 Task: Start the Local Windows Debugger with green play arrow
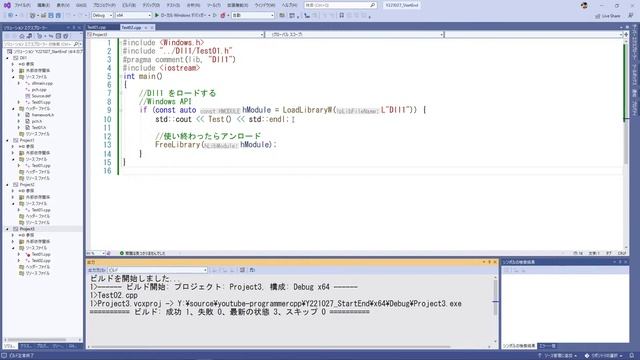pyautogui.click(x=157, y=16)
